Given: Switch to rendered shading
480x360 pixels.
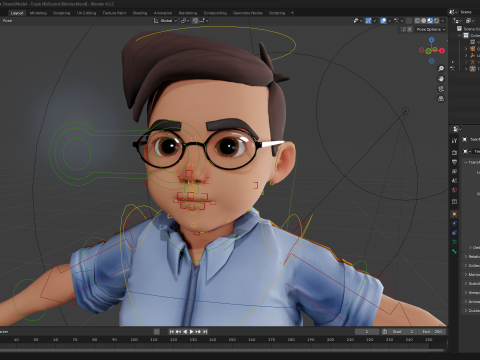Looking at the screenshot, I should pyautogui.click(x=436, y=21).
